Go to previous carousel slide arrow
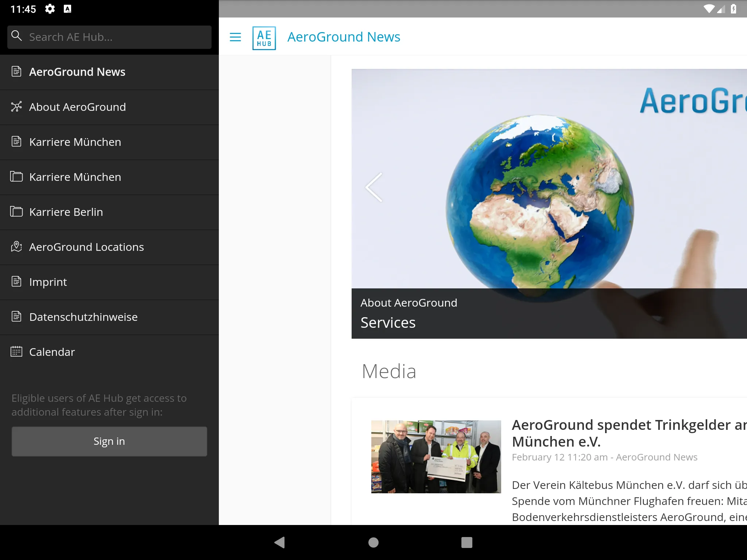This screenshot has height=560, width=747. 374,187
